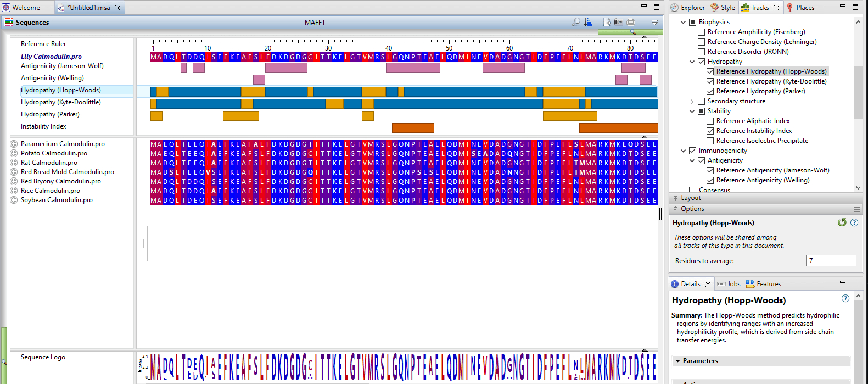Viewport: 868px width, 384px height.
Task: Click the export document icon in Sequences toolbar
Action: (607, 22)
